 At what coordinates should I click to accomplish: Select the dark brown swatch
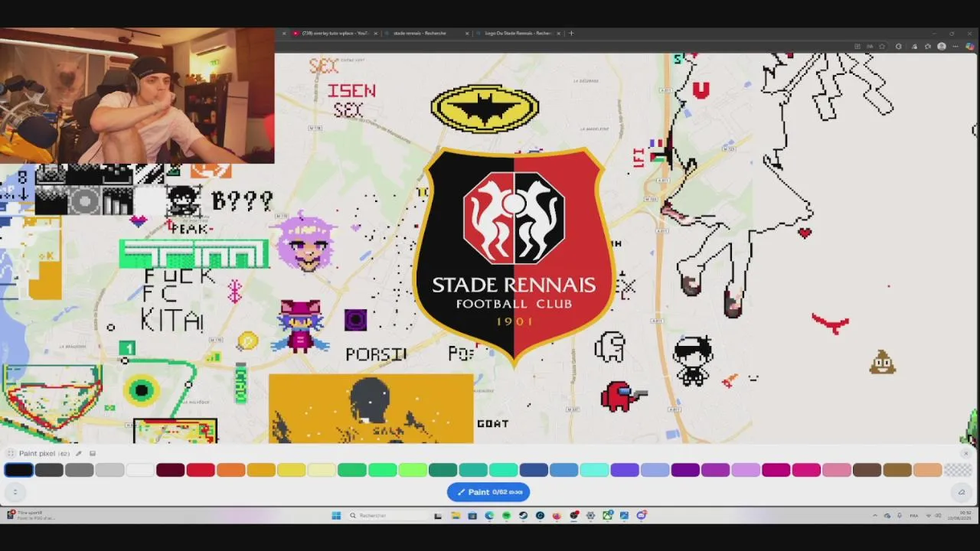point(867,470)
